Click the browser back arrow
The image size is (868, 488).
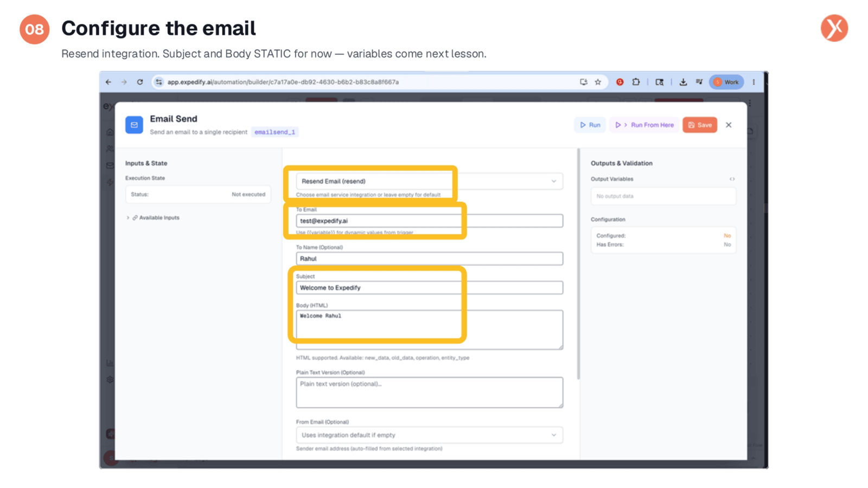[x=108, y=82]
